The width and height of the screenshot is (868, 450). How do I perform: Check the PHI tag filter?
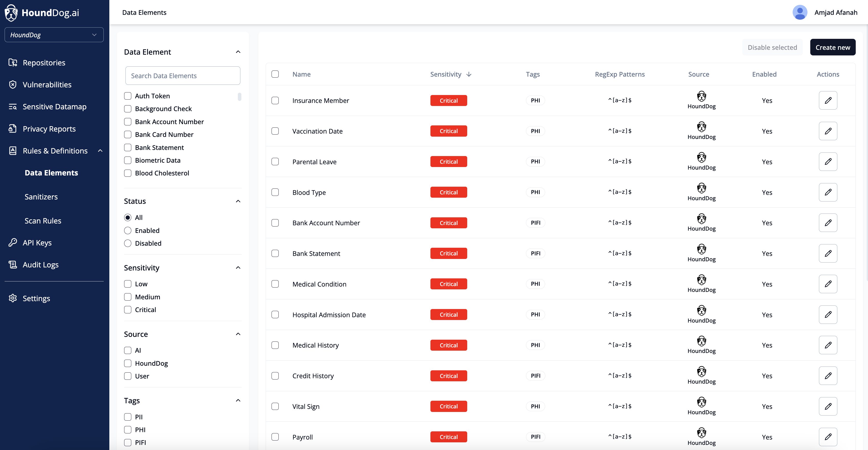tap(128, 430)
